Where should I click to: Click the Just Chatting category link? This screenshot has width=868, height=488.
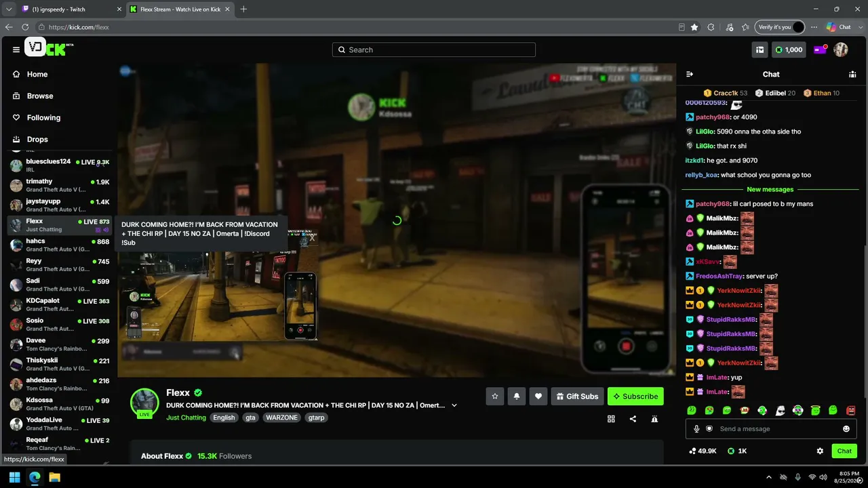pyautogui.click(x=186, y=418)
